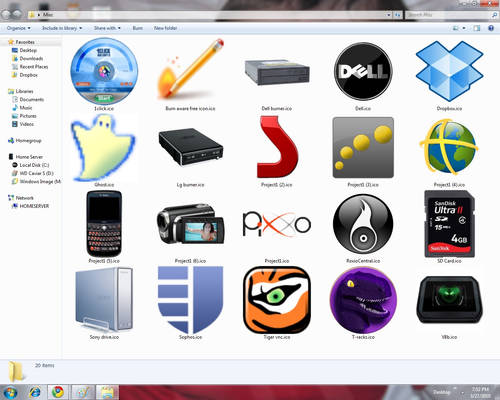500x400 pixels.
Task: Open the Help question mark icon
Action: pos(491,28)
